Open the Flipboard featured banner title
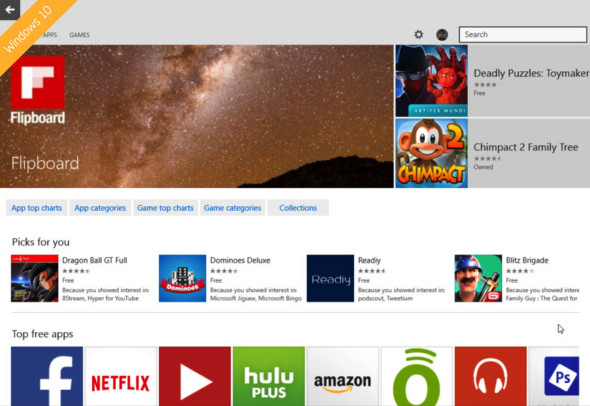 pos(45,163)
